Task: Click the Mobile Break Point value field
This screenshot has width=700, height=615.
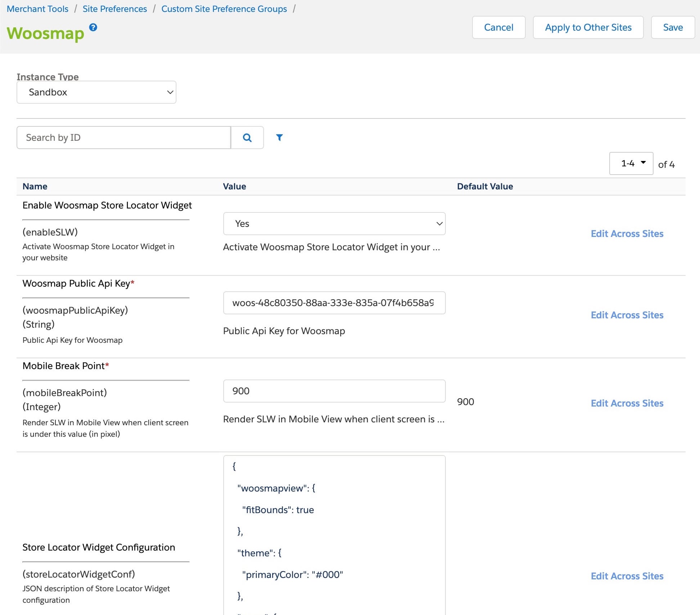Action: 334,391
